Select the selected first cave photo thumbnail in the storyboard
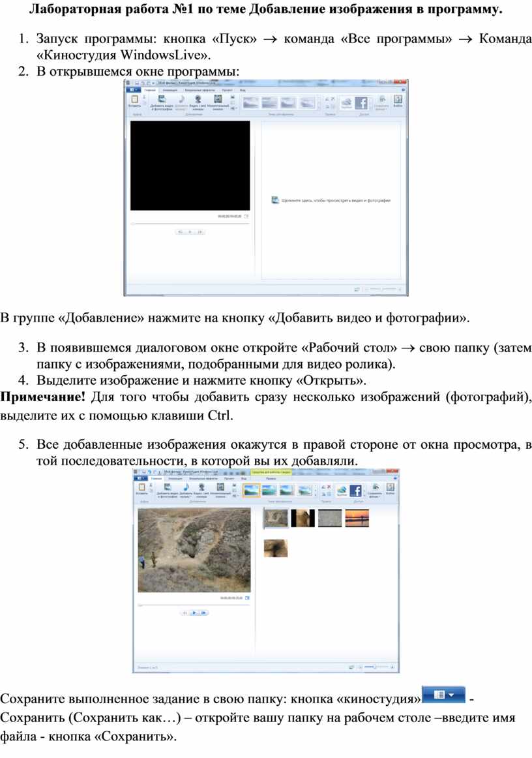This screenshot has width=532, height=758. [276, 518]
